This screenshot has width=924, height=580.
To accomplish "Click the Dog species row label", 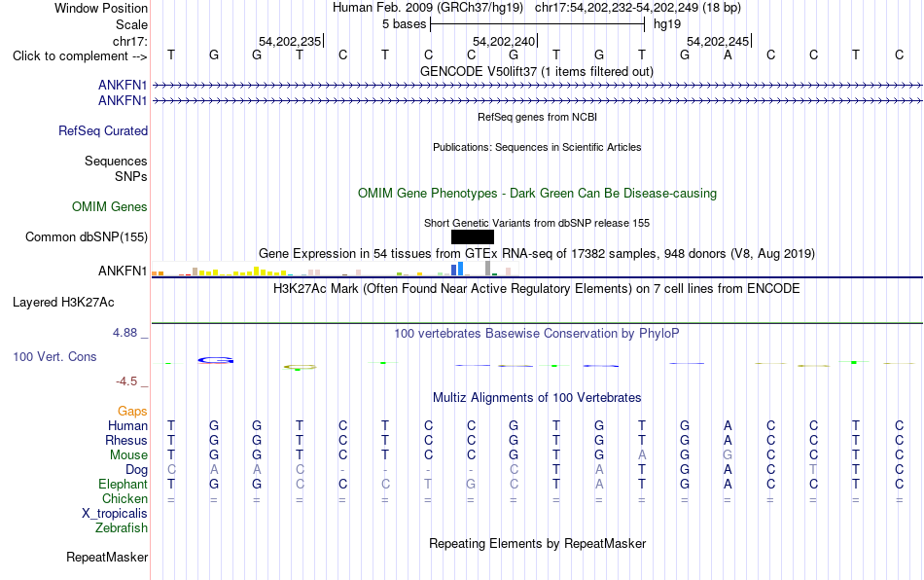I will 137,470.
